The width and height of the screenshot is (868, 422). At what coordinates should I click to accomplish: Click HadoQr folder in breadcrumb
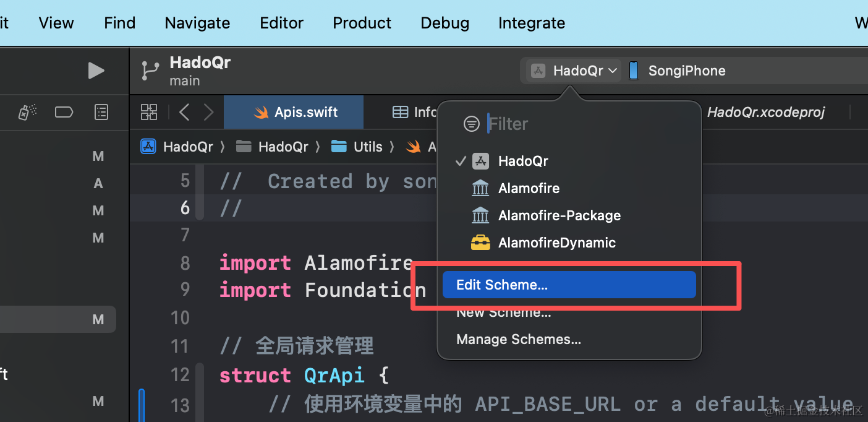point(283,147)
